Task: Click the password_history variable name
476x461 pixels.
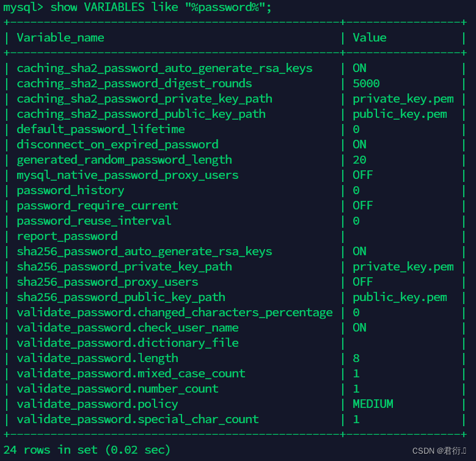Action: (70, 191)
